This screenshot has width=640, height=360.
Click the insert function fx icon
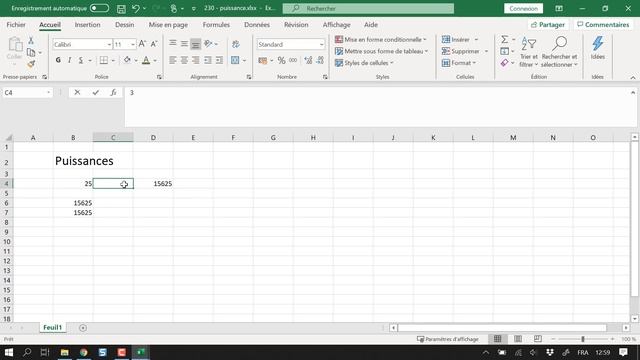click(x=113, y=93)
